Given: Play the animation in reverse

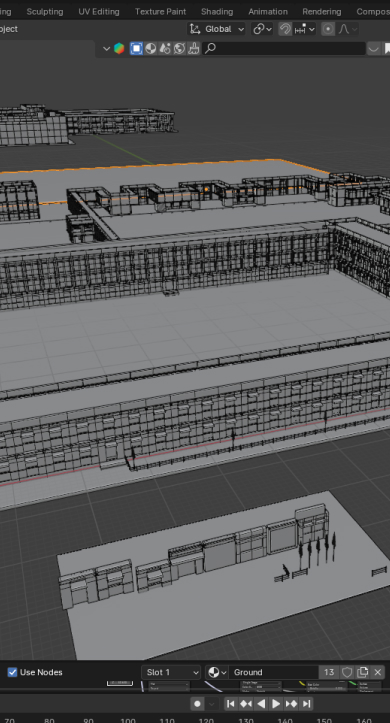Looking at the screenshot, I should tap(261, 704).
